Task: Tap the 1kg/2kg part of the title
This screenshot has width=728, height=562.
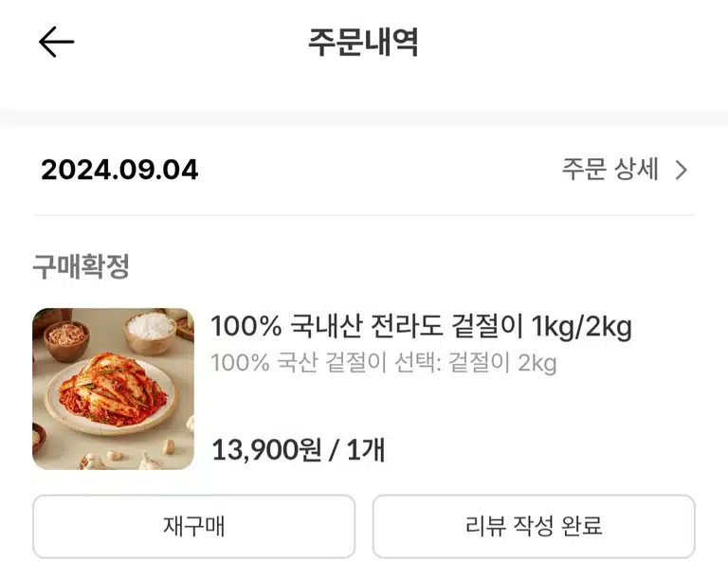Action: [x=581, y=326]
